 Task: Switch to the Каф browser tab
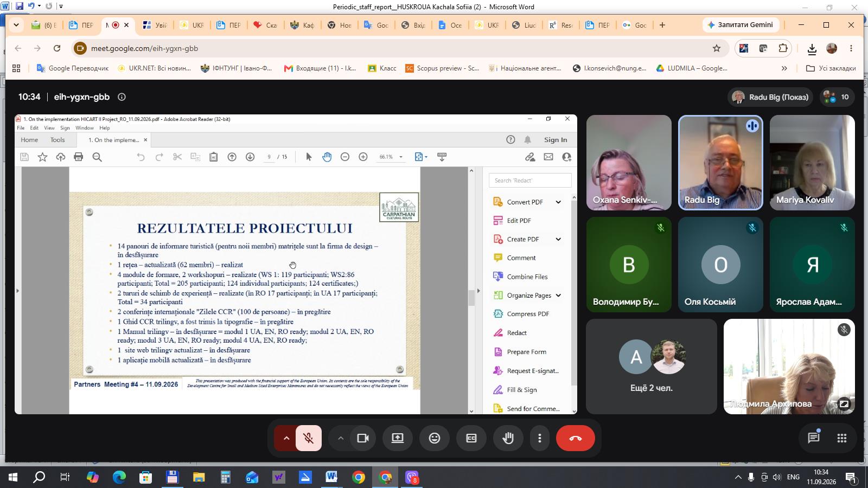pos(302,25)
